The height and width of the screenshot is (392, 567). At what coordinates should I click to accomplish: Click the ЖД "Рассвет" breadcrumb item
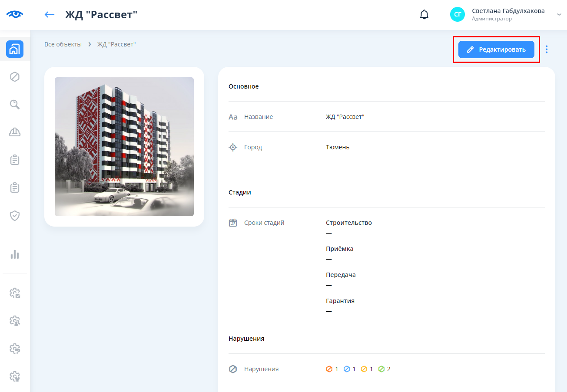click(116, 44)
